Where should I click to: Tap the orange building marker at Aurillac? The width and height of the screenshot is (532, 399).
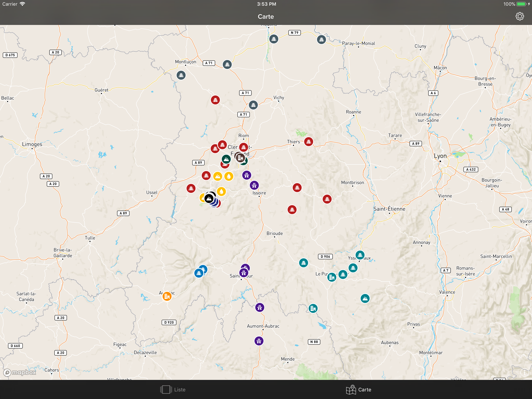pyautogui.click(x=167, y=296)
